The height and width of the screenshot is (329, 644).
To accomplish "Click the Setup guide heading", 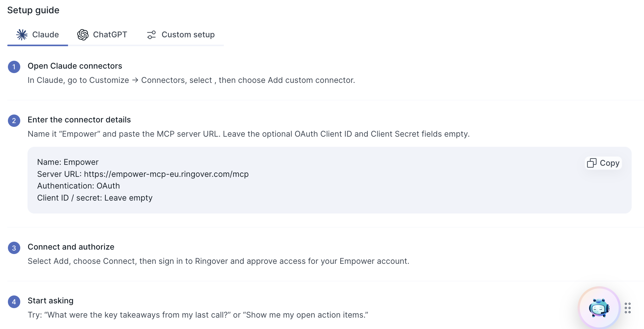I will [33, 10].
